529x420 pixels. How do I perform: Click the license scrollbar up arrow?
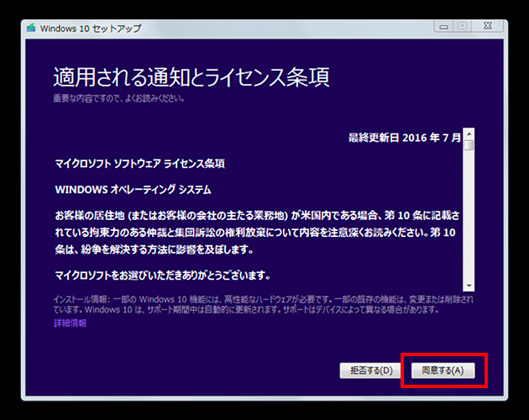pyautogui.click(x=469, y=134)
